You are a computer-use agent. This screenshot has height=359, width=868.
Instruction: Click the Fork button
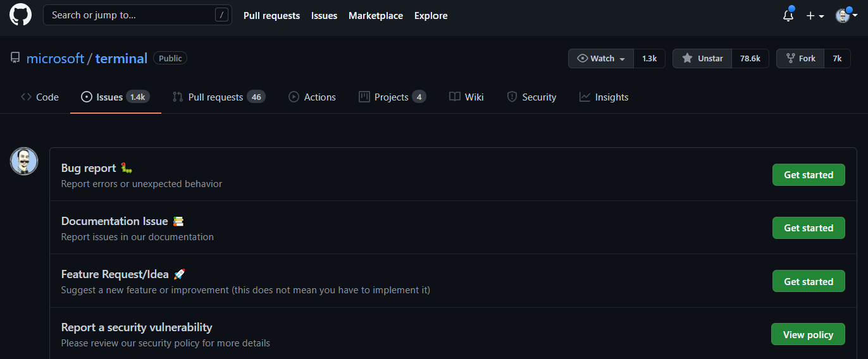coord(800,58)
